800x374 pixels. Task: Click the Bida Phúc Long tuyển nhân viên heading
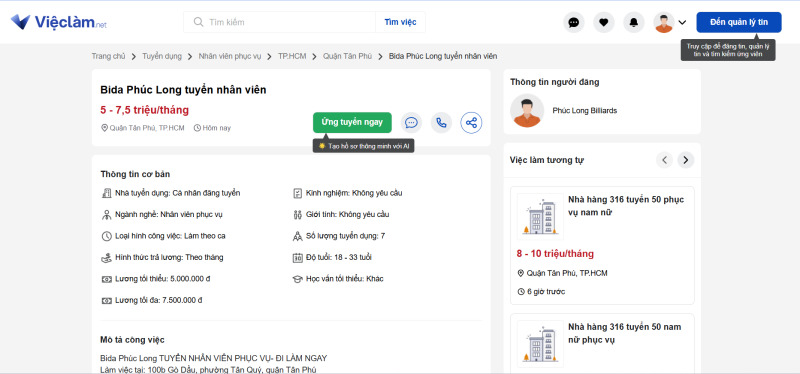click(183, 90)
